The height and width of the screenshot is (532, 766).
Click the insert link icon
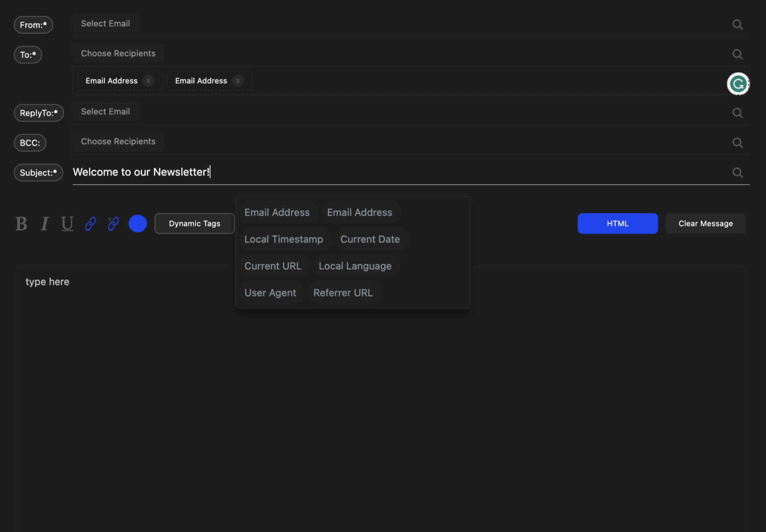point(91,224)
